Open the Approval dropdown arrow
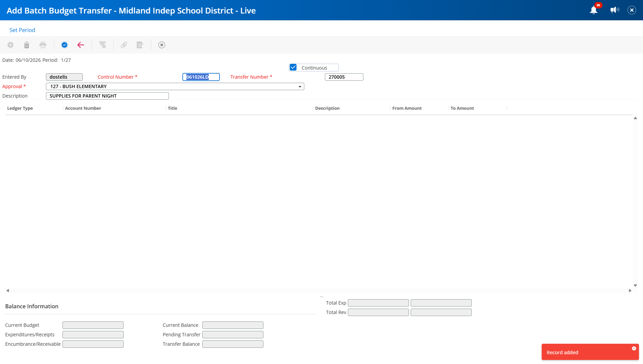The image size is (643, 364). pos(300,87)
